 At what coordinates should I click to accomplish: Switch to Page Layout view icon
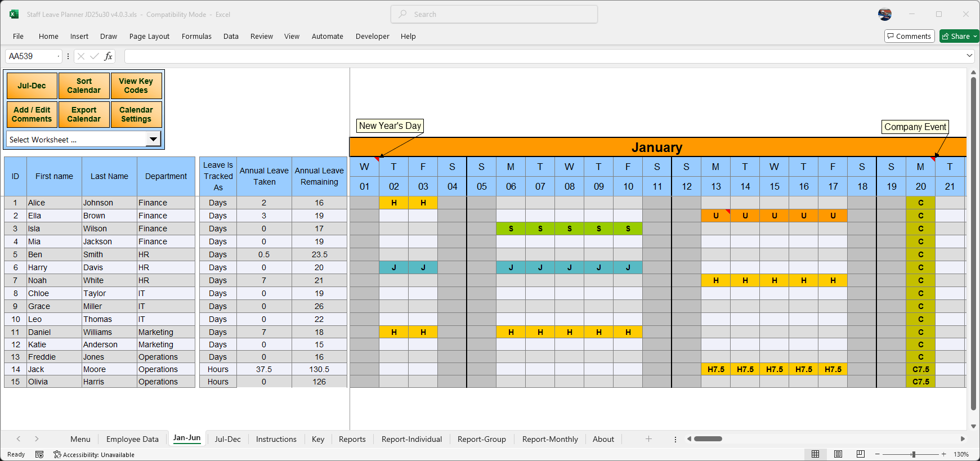(x=838, y=454)
